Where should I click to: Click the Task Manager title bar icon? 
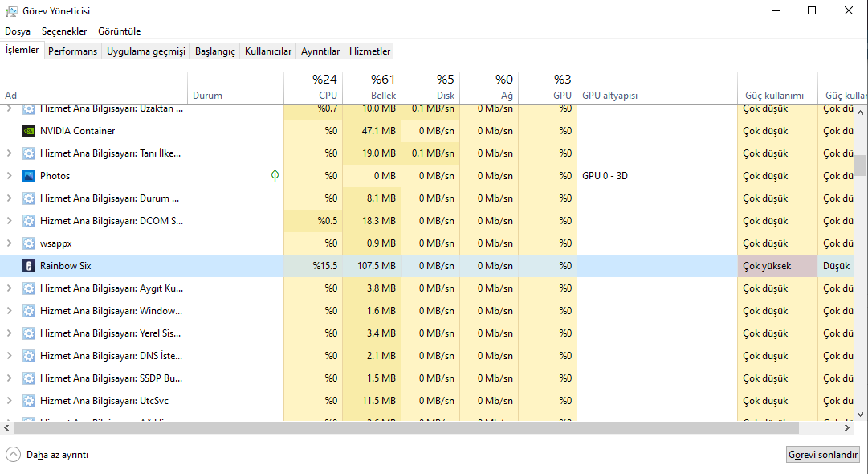coord(12,11)
